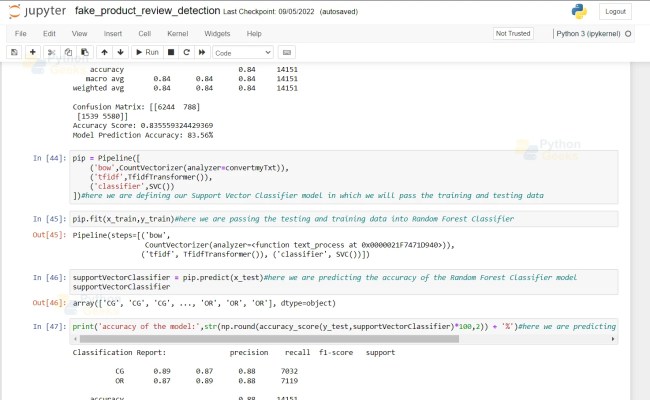The height and width of the screenshot is (400, 650).
Task: Open the cell type dropdown showing Code
Action: (243, 53)
